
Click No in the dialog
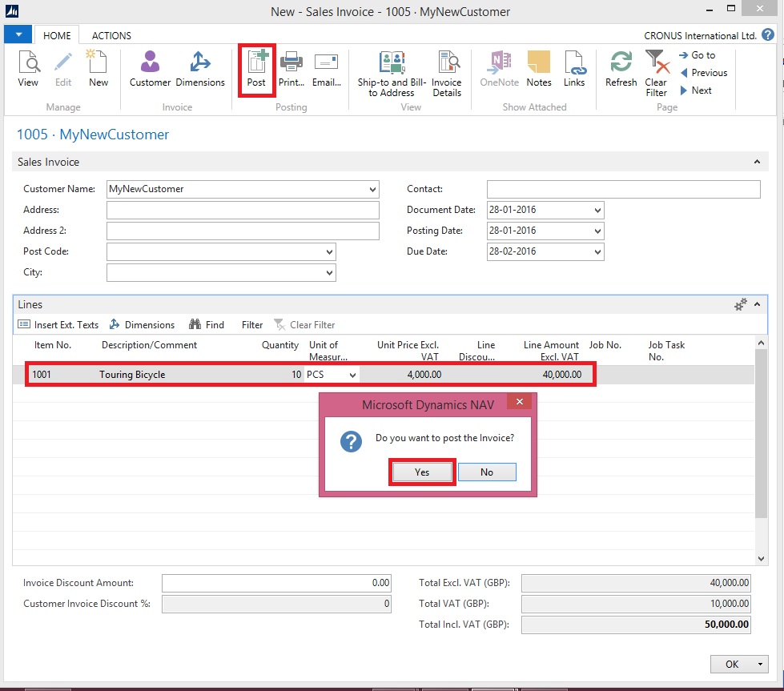pos(487,472)
